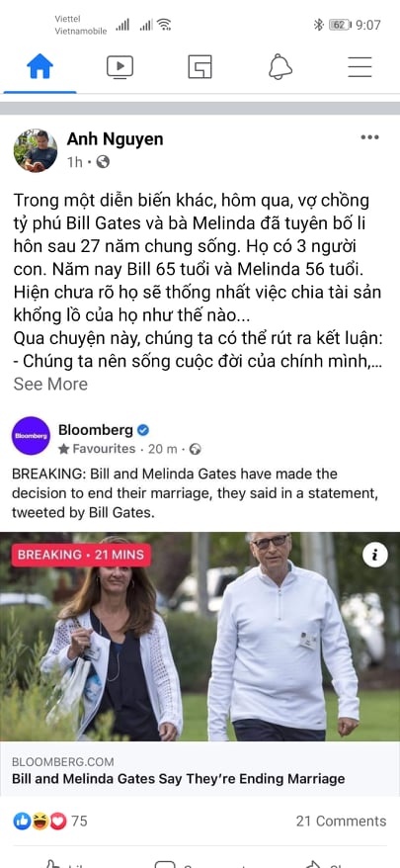Click the info icon on article image
Image resolution: width=400 pixels, height=868 pixels.
pyautogui.click(x=375, y=555)
